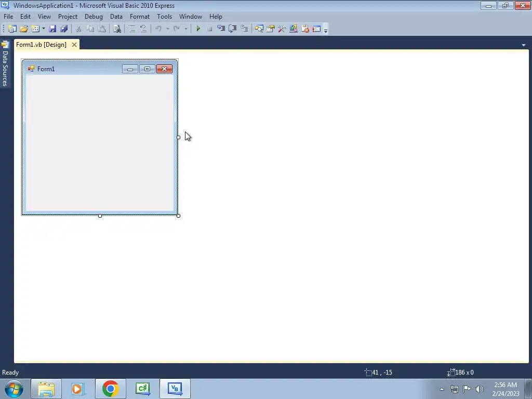The width and height of the screenshot is (532, 399).
Task: Click the Form1 bottom-edge resize handle
Action: pos(100,216)
